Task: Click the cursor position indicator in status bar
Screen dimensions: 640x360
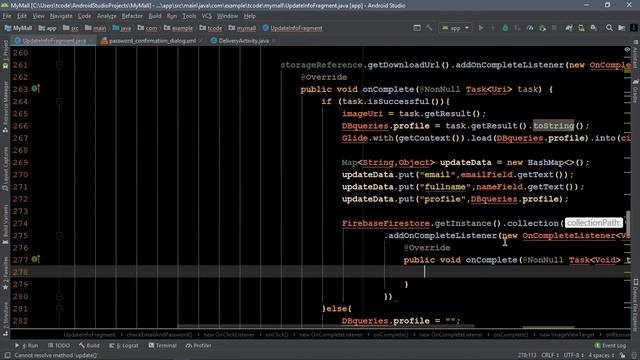Action: 527,356
